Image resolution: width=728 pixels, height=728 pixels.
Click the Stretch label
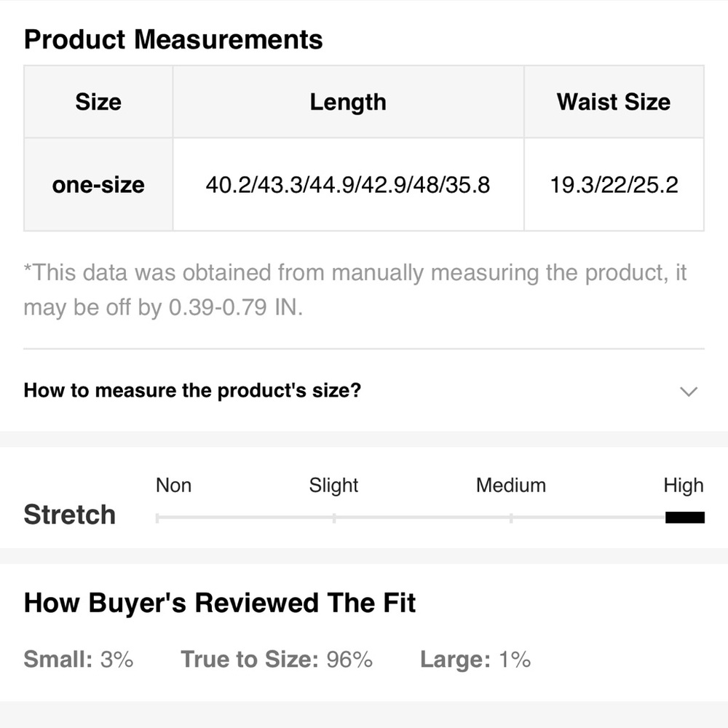point(70,515)
